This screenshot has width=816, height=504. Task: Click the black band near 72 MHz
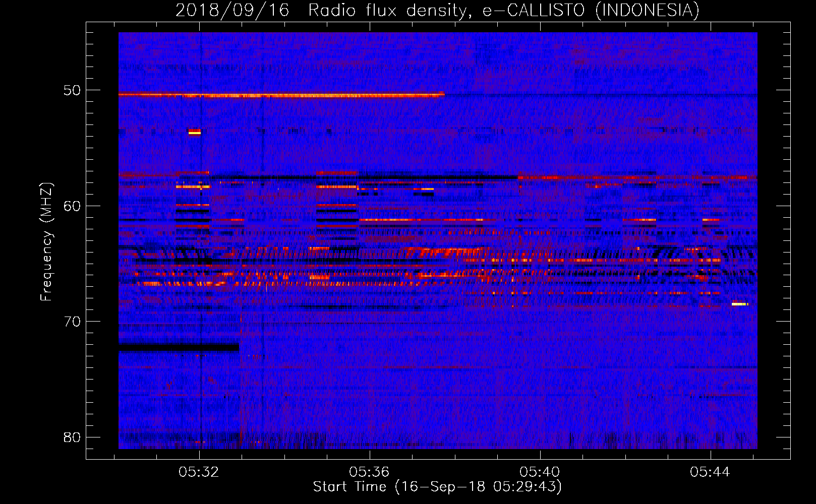coord(179,347)
